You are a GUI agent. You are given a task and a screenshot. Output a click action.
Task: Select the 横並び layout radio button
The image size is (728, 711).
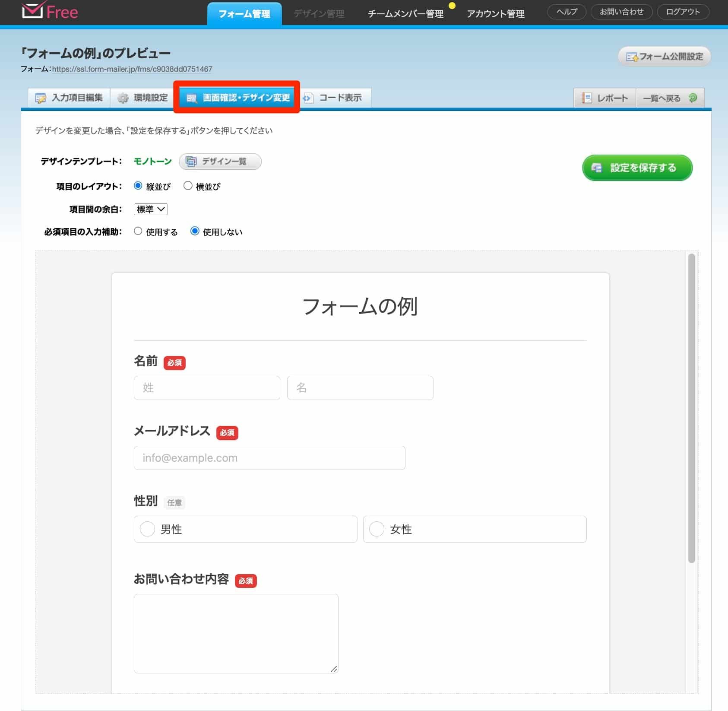pyautogui.click(x=188, y=185)
